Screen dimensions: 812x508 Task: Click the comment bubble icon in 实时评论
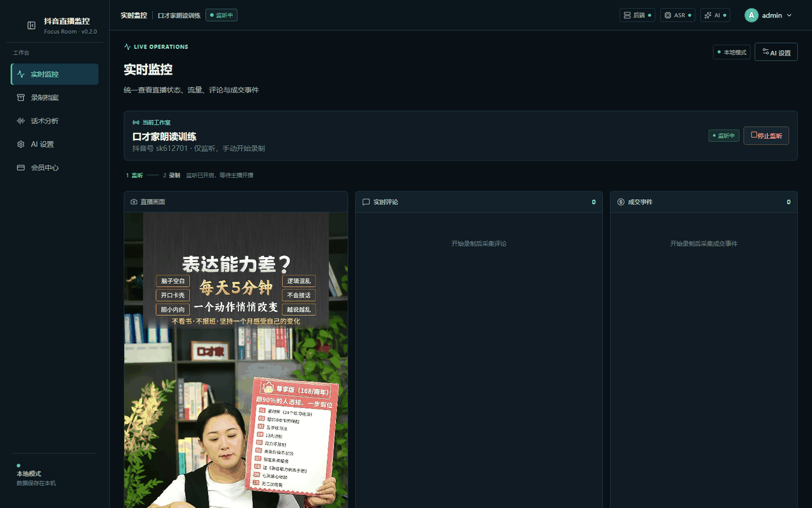366,202
